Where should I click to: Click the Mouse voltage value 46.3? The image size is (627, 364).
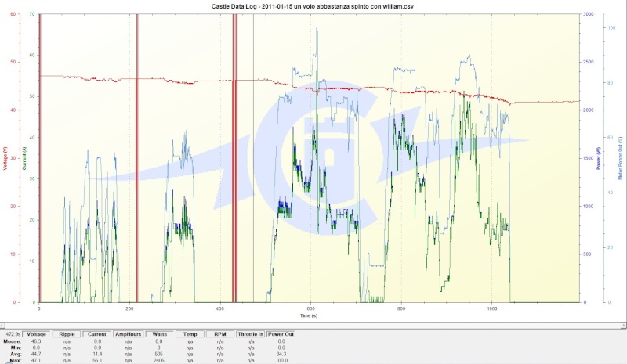tap(36, 341)
